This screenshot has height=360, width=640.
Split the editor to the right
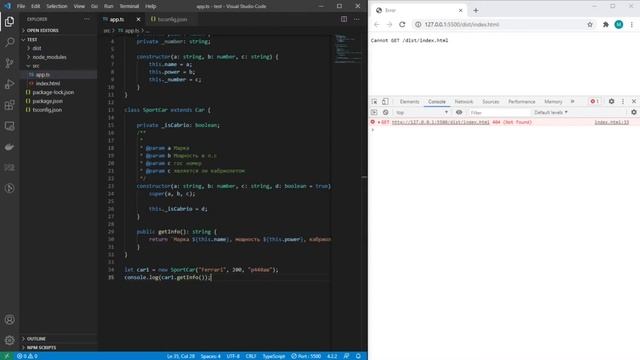(344, 19)
